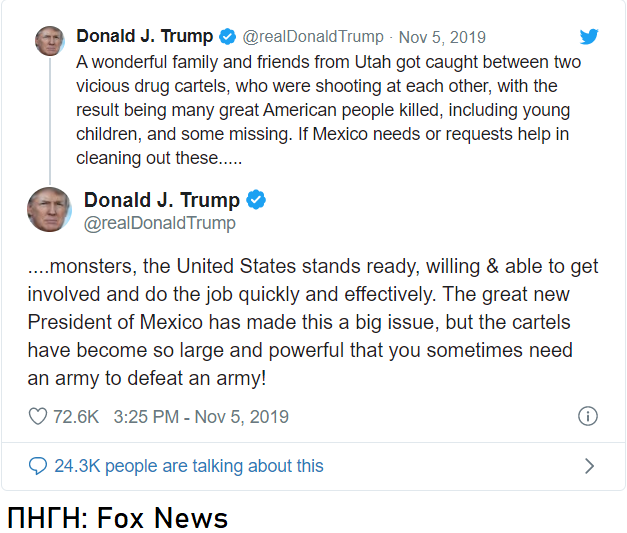The height and width of the screenshot is (533, 627).
Task: Click the upper 'Donald J. Trump' display name
Action: point(145,36)
